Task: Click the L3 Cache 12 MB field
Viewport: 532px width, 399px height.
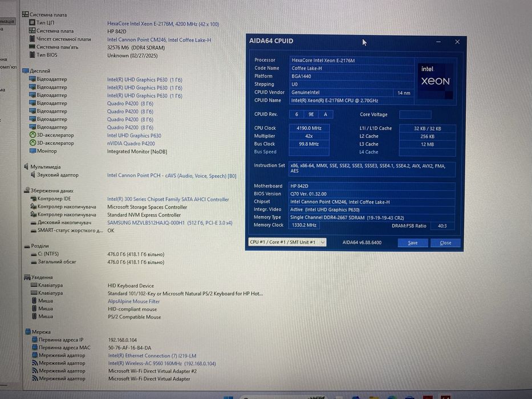Action: [x=427, y=144]
